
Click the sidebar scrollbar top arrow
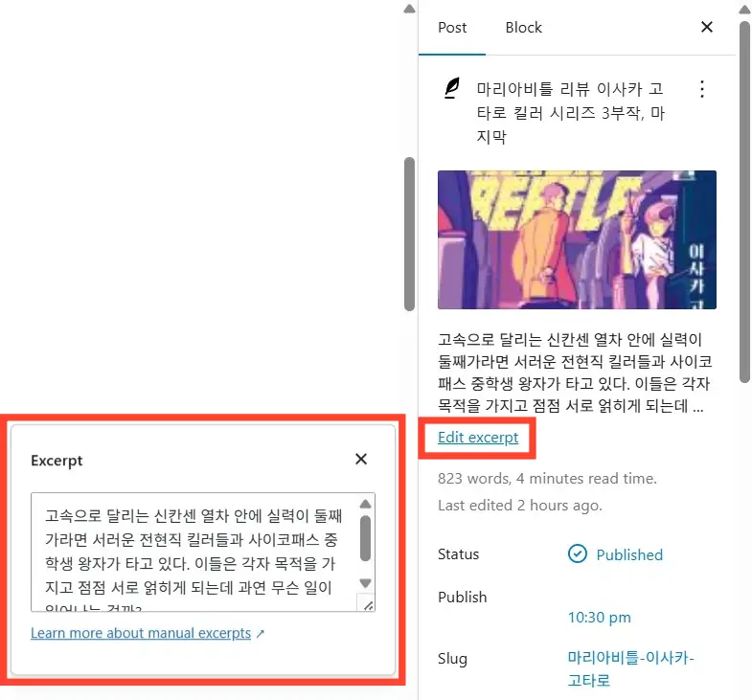point(744,10)
